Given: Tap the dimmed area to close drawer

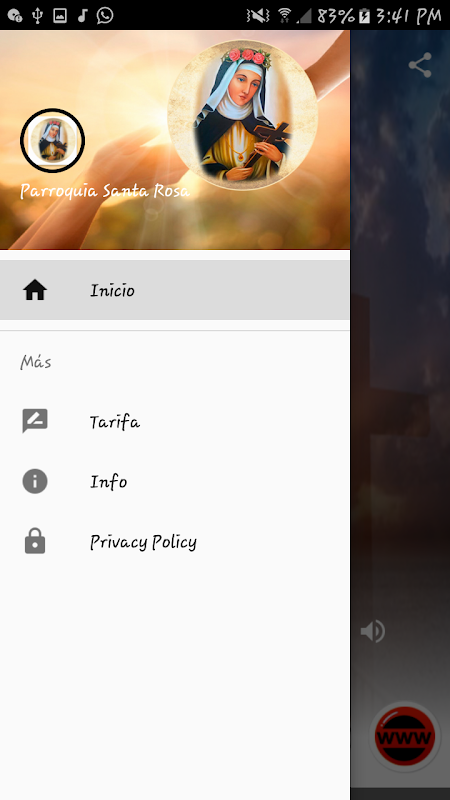Looking at the screenshot, I should click(400, 408).
